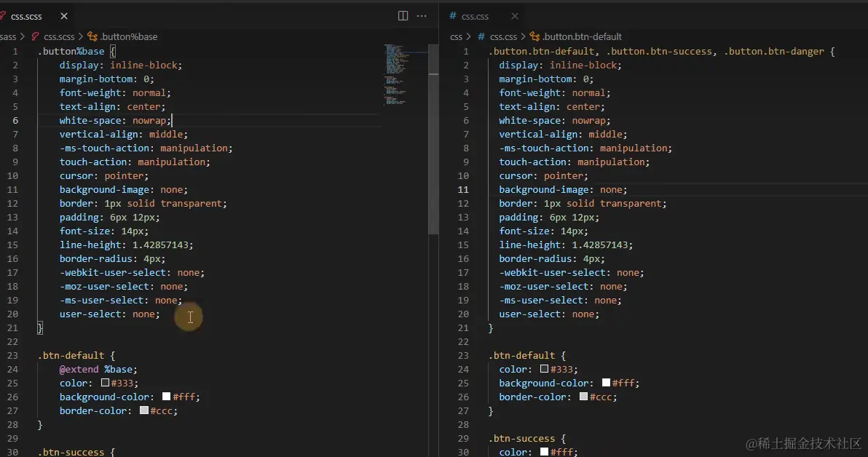868x457 pixels.
Task: Click '.btn-success' selector in css.css line 29
Action: (521, 438)
